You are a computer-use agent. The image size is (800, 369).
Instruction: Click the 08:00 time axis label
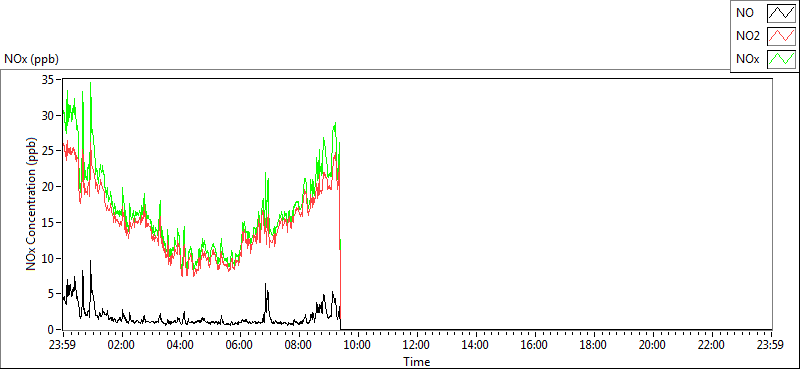point(299,344)
